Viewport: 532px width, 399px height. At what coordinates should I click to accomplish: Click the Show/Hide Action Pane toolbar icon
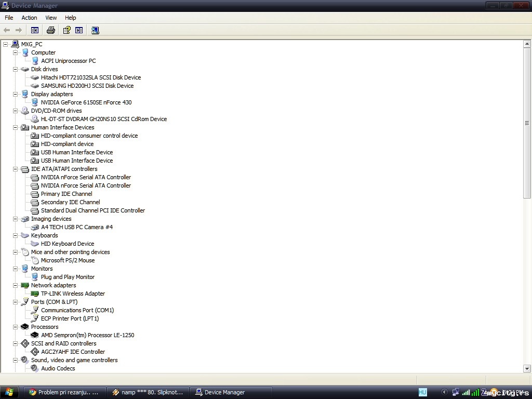79,30
